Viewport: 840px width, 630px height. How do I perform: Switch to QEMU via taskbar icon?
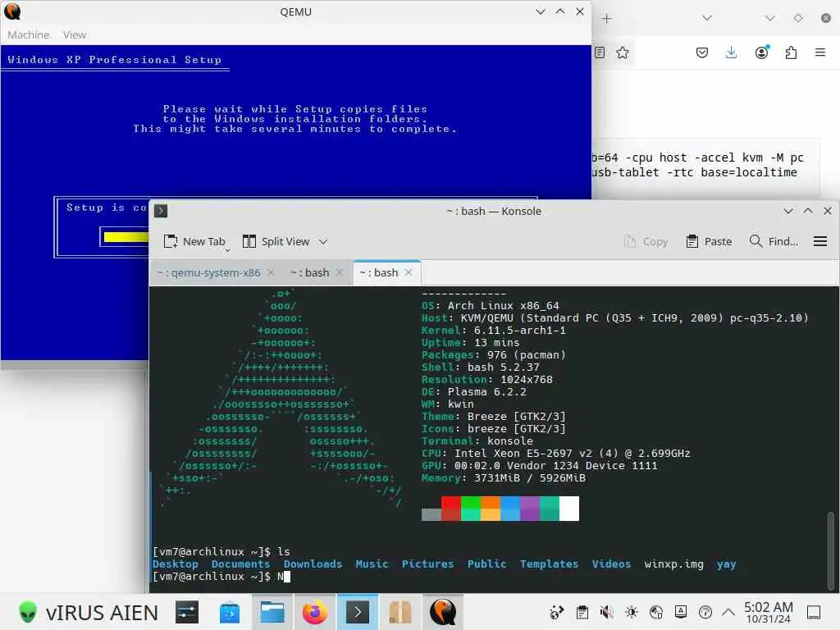coord(443,612)
